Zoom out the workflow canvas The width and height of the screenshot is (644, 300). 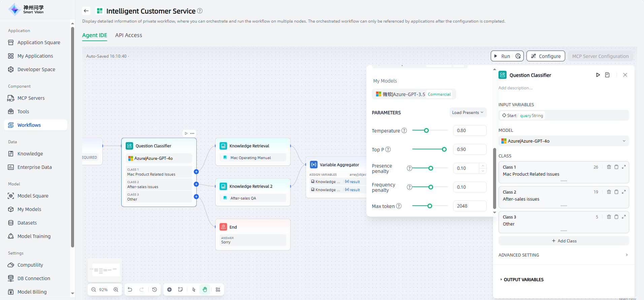pos(94,290)
